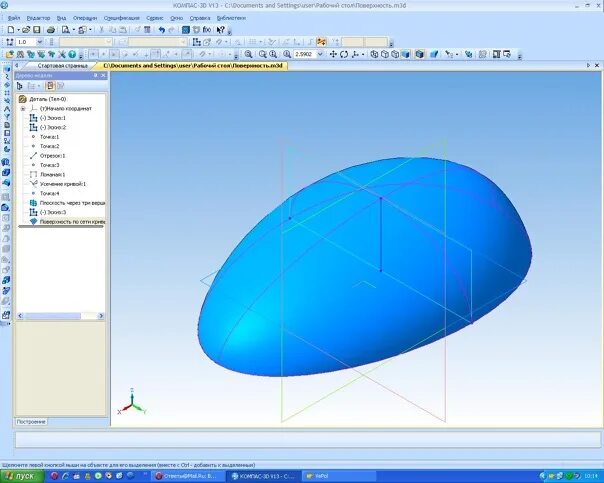Open the print preview dropdown arrow
This screenshot has height=483, width=604.
pyautogui.click(x=73, y=30)
